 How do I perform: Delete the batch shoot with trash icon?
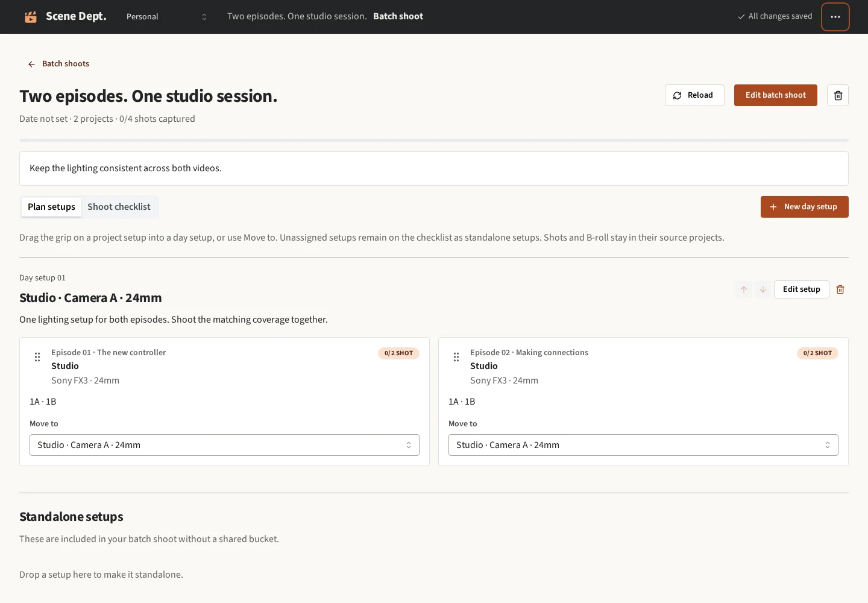coord(838,95)
